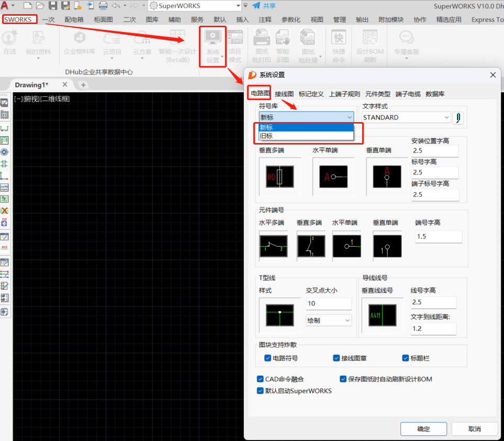Expand quick access toolbar customize arrow
This screenshot has width=504, height=441.
245,5
